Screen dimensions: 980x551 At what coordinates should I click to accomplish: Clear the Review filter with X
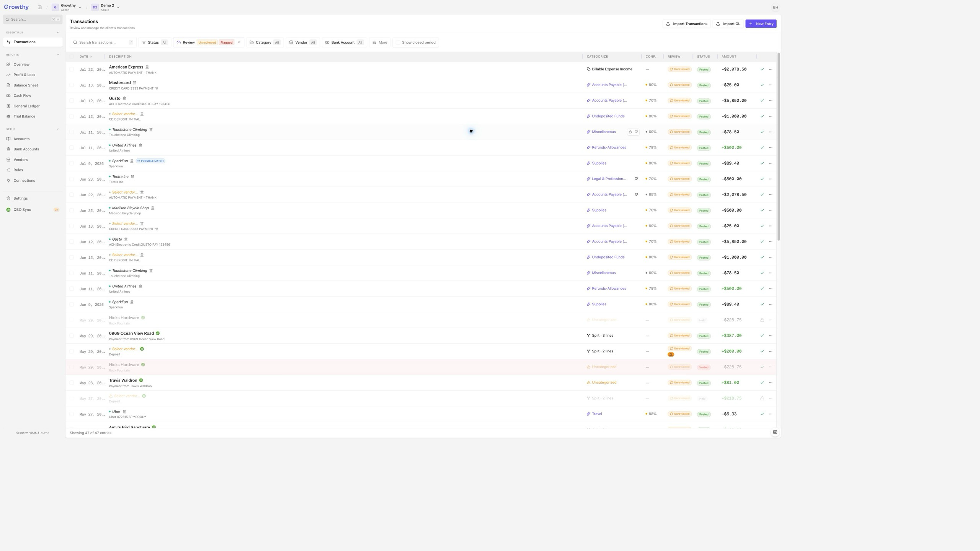[239, 42]
